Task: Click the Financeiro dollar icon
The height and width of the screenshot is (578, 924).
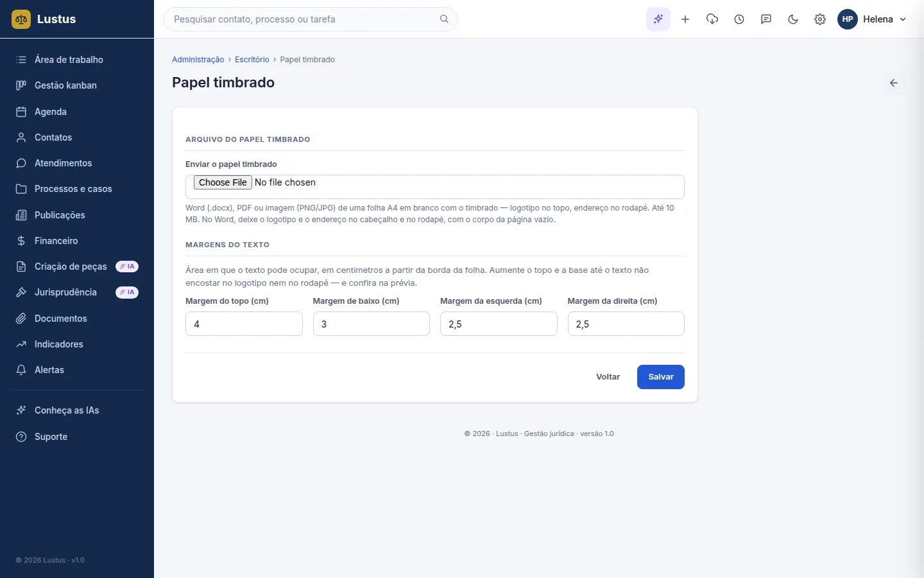Action: [x=21, y=241]
